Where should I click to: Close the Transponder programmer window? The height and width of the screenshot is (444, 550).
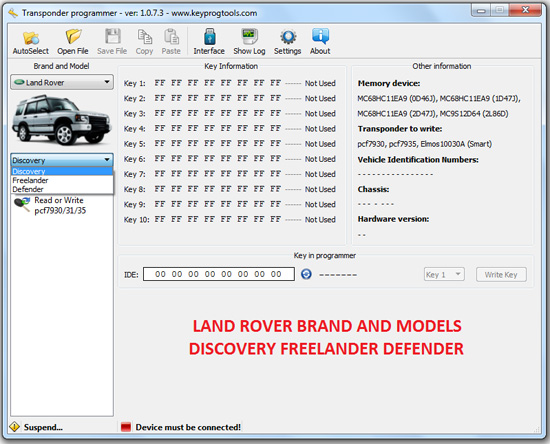[525, 10]
